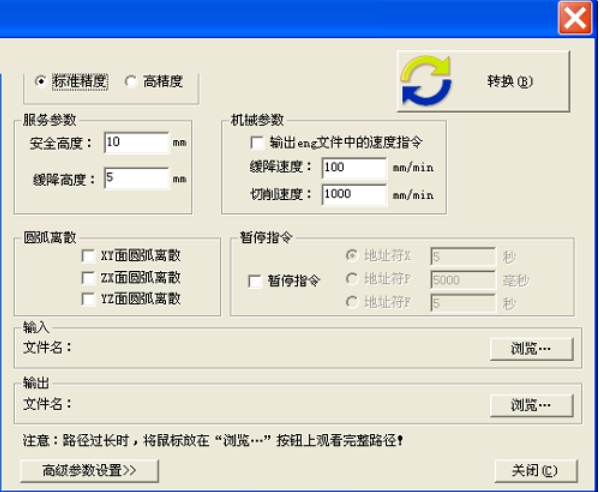The height and width of the screenshot is (492, 600).
Task: Click the 关闭(C) button
Action: [536, 471]
